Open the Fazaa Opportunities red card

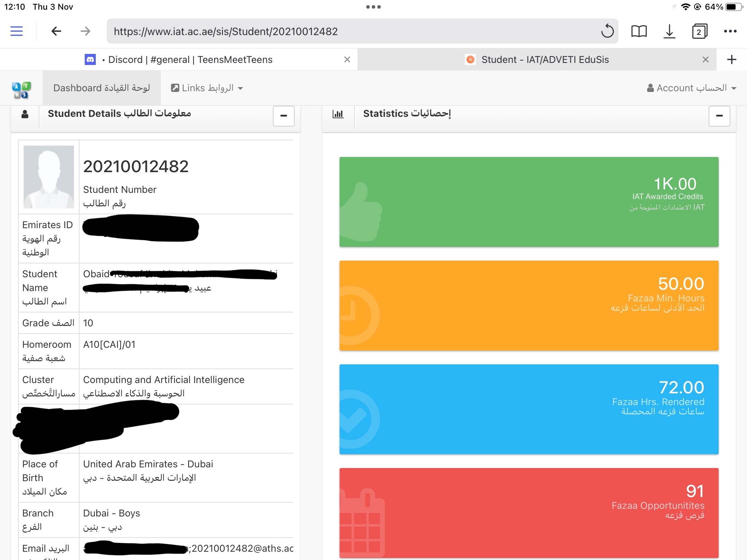coord(529,512)
